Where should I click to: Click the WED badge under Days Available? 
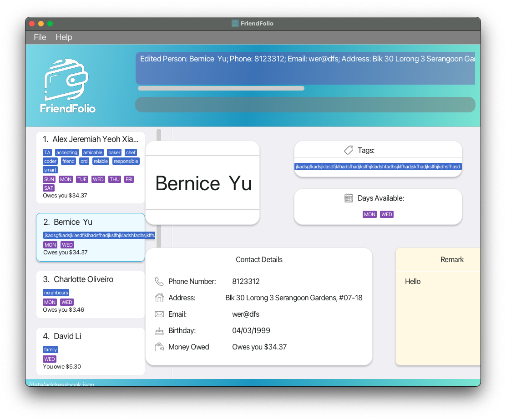tap(387, 214)
